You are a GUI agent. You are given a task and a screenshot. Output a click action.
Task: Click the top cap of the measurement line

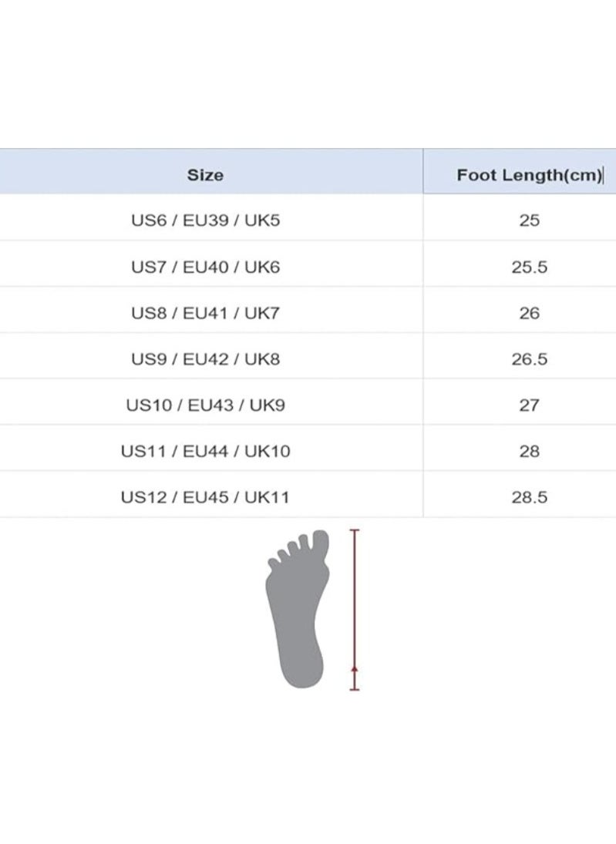[x=355, y=530]
